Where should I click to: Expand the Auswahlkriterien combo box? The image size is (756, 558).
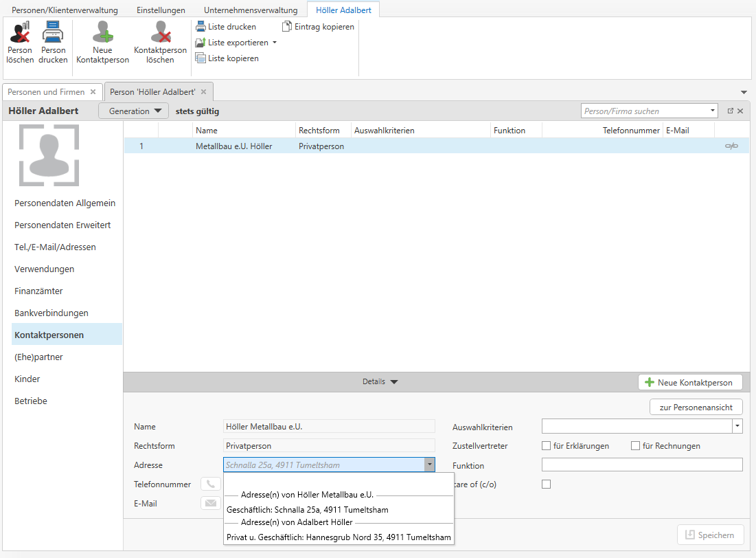click(737, 427)
